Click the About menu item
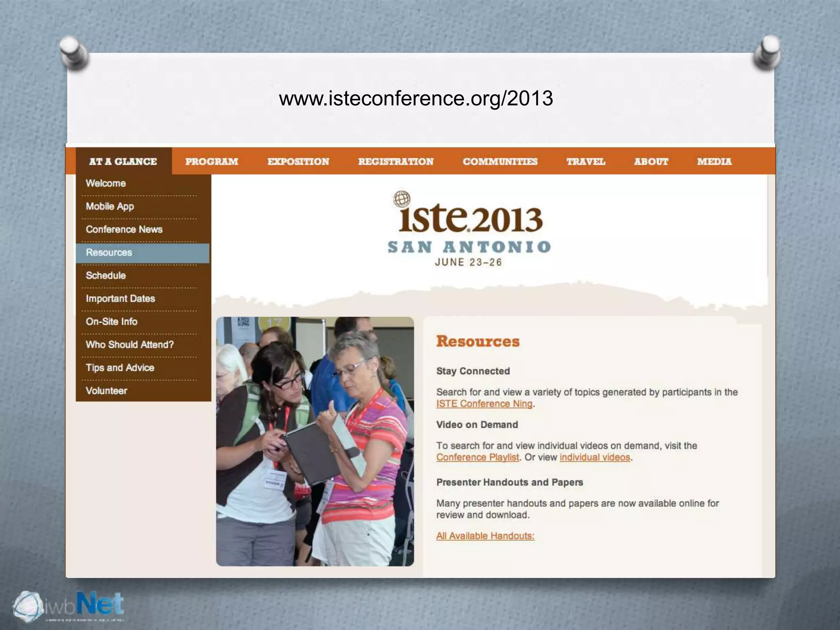 tap(651, 162)
